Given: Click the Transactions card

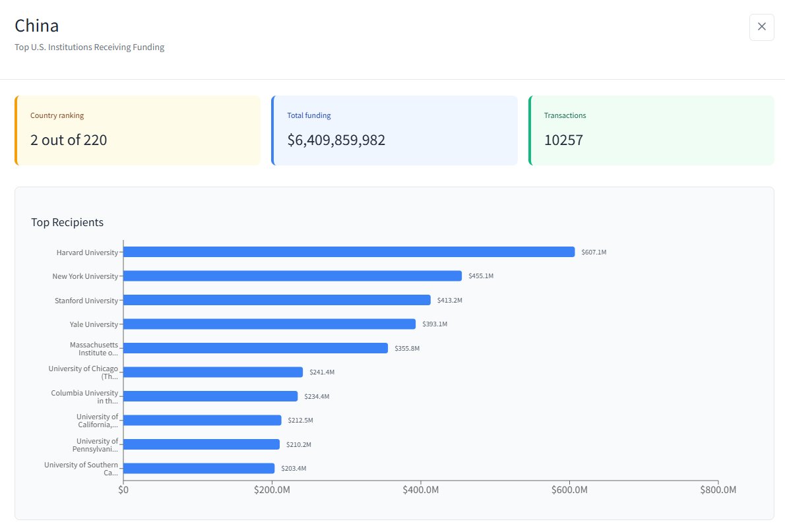Looking at the screenshot, I should click(651, 131).
